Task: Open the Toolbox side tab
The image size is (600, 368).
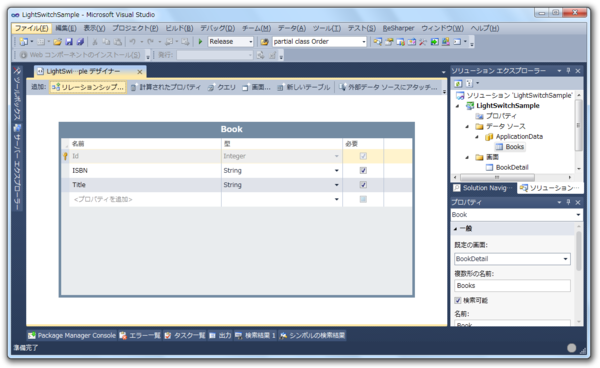Action: [x=17, y=94]
